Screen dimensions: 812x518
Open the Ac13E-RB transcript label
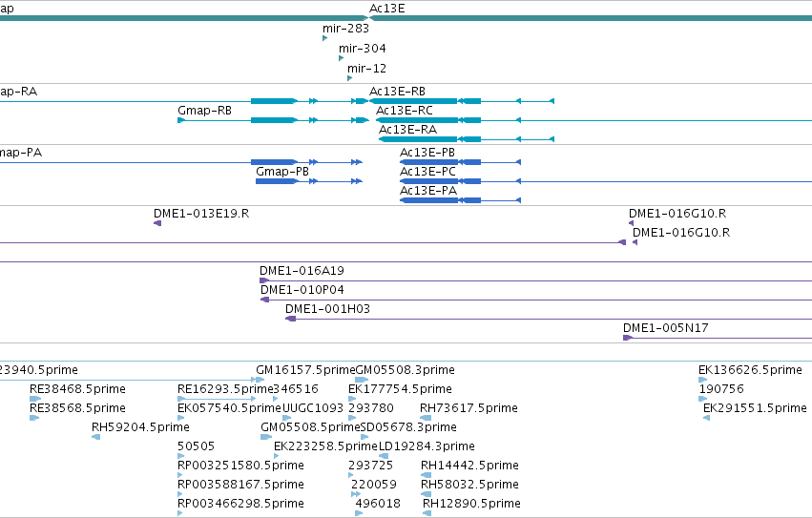(x=397, y=92)
